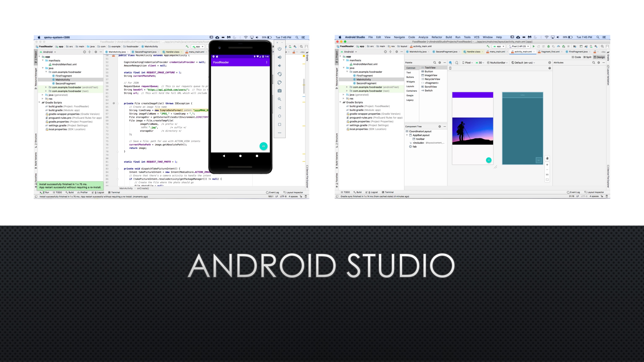Open Logcat in the left screenshot bottom bar
The height and width of the screenshot is (362, 644).
(98, 192)
